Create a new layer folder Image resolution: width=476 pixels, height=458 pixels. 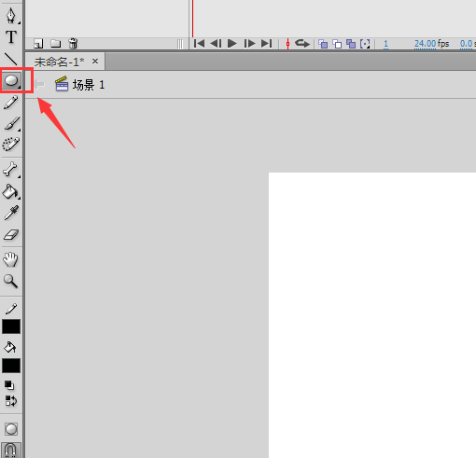(56, 44)
